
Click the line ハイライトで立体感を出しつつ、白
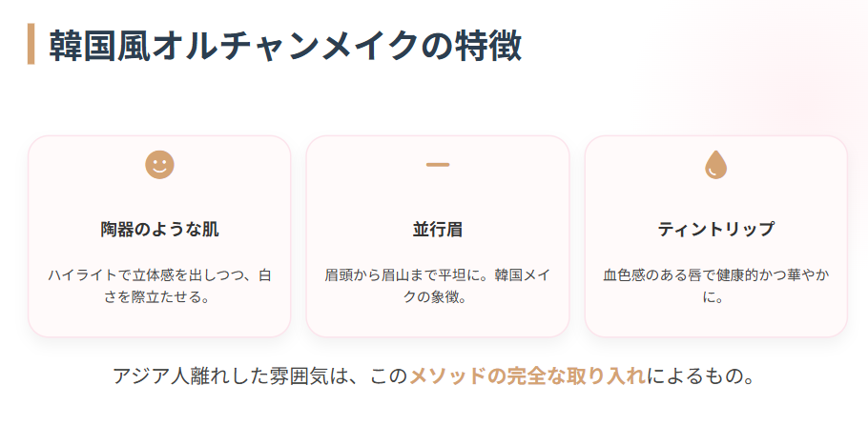coord(159,275)
